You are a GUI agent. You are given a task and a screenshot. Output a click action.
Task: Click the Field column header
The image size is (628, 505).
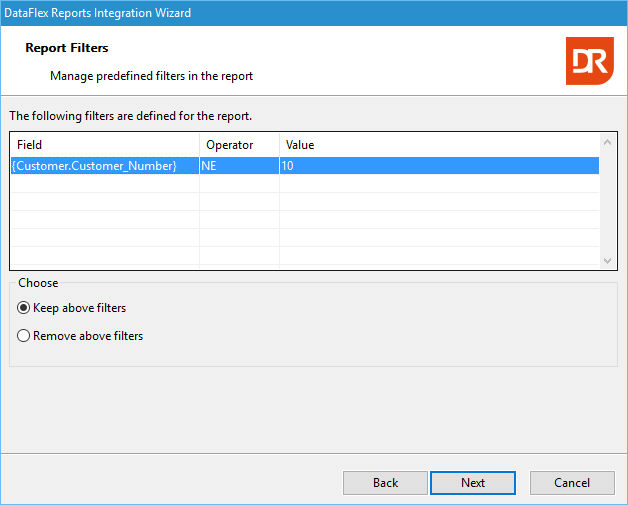tap(105, 145)
